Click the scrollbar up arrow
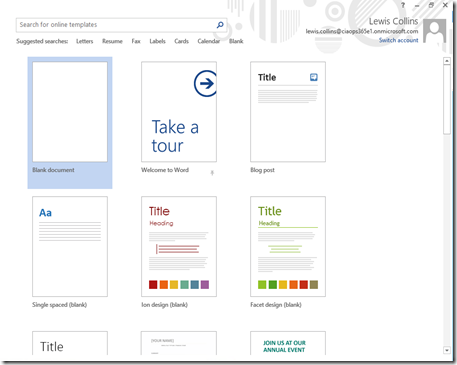 click(x=447, y=61)
